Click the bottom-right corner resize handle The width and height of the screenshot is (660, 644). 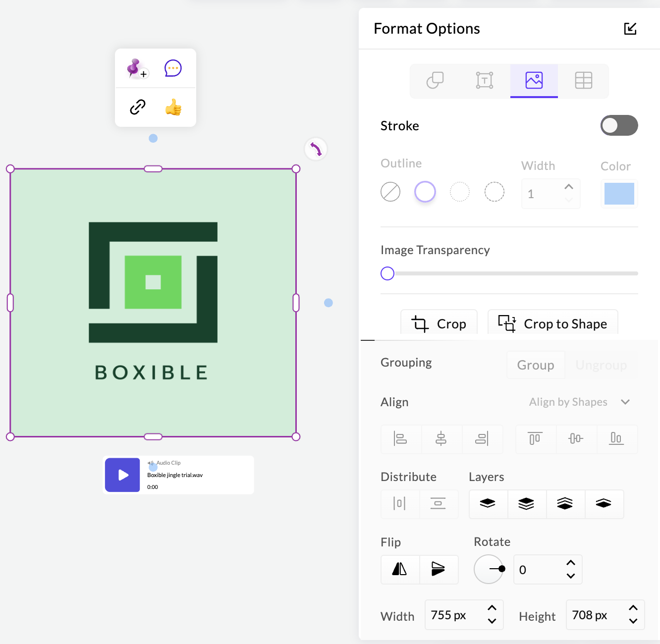296,436
